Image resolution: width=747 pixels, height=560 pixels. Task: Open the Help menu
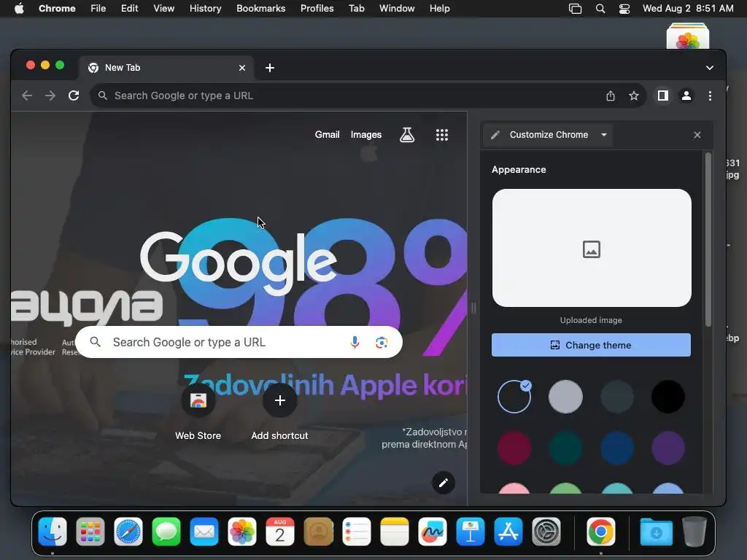439,9
